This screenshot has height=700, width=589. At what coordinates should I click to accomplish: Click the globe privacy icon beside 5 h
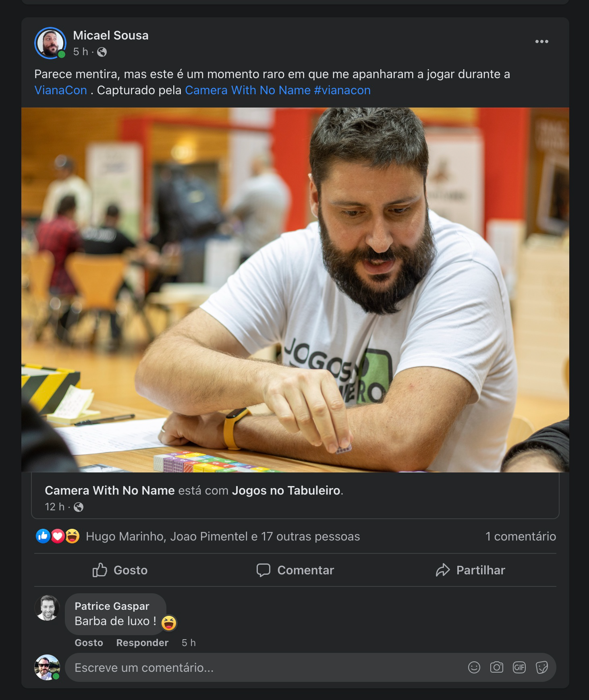[x=102, y=52]
